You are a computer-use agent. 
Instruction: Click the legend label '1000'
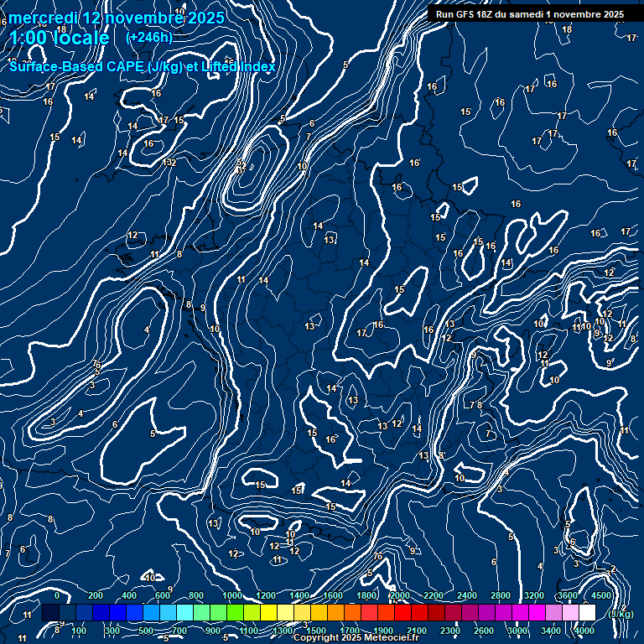(232, 595)
